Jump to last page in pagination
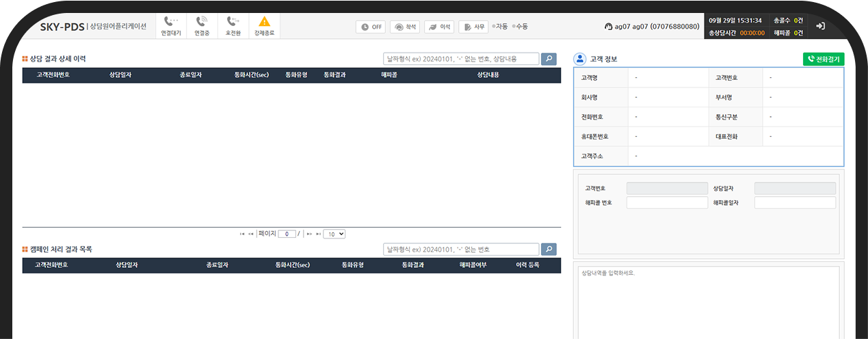Viewport: 868px width, 339px height. (x=318, y=234)
